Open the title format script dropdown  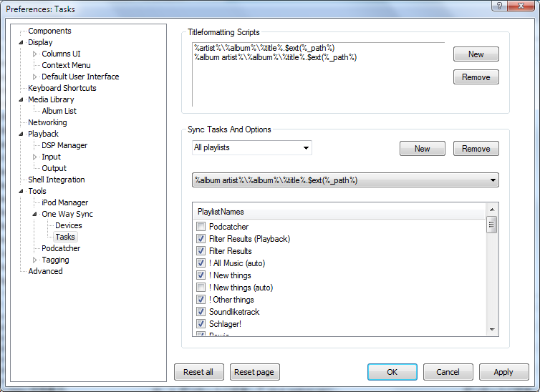click(345, 180)
